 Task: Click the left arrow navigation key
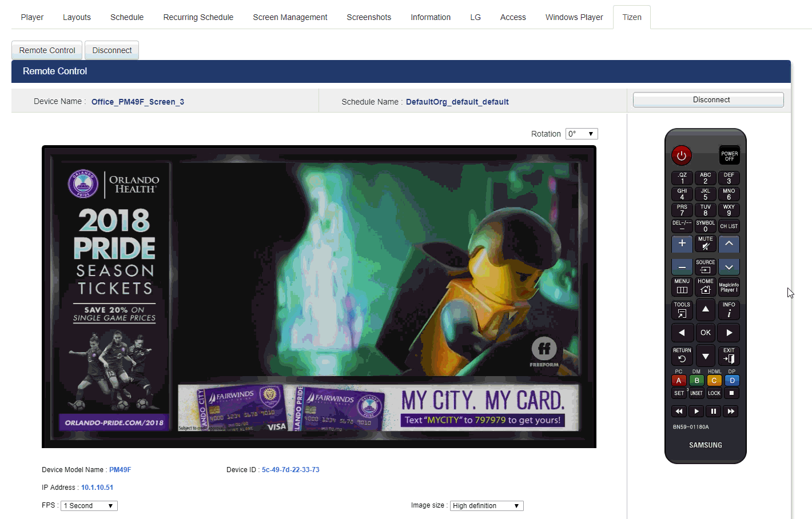point(682,333)
